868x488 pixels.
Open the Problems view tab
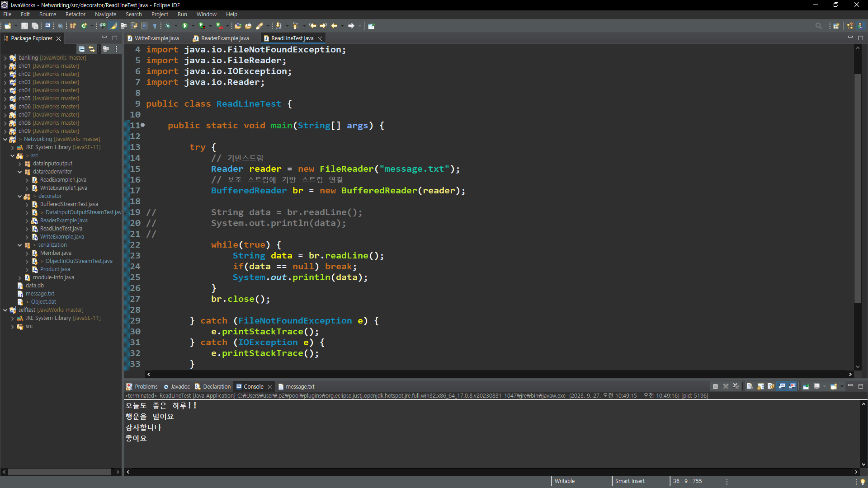pyautogui.click(x=146, y=387)
